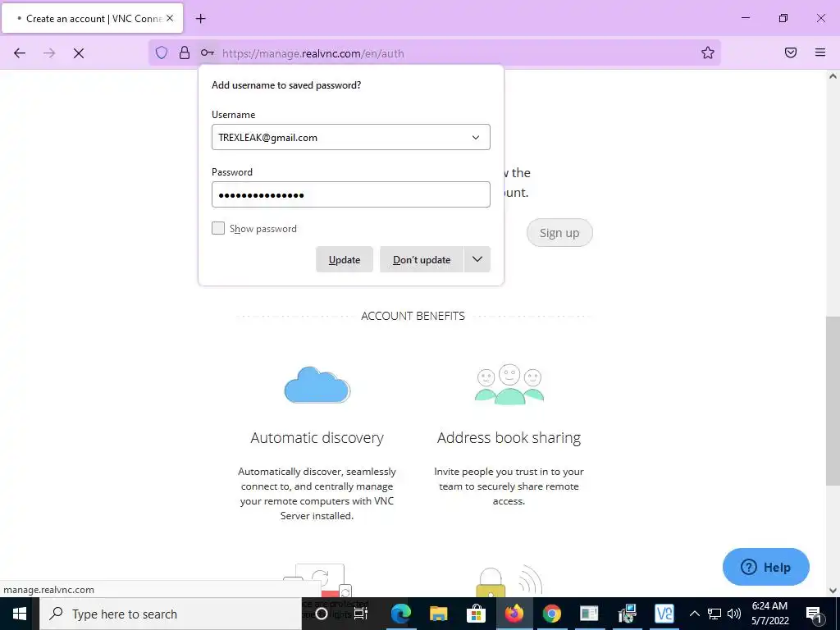The height and width of the screenshot is (630, 840).
Task: Click the Update button
Action: [344, 260]
